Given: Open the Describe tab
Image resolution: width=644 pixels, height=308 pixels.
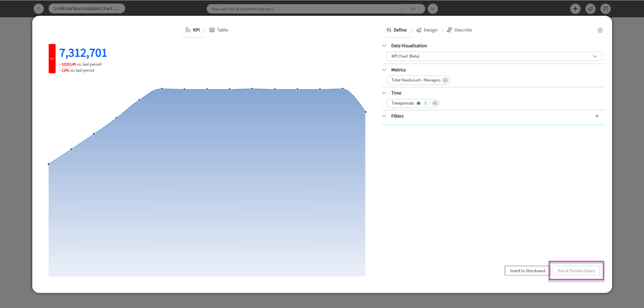Looking at the screenshot, I should coord(460,30).
